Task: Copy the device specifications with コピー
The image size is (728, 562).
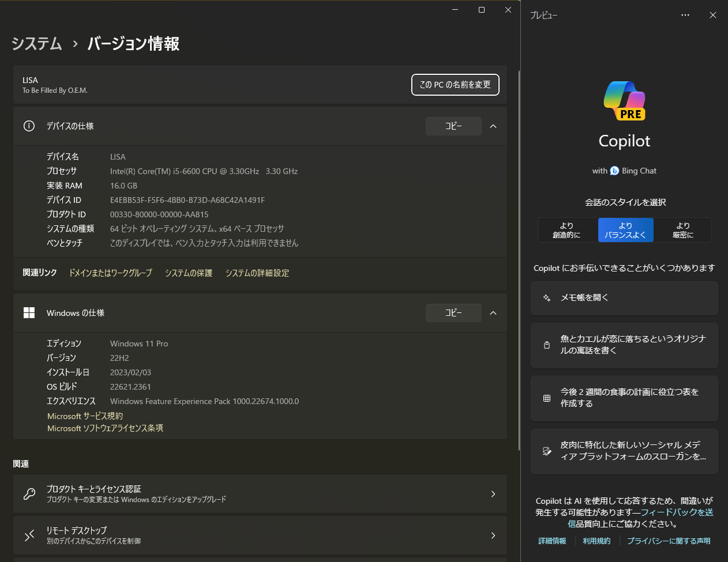Action: [453, 126]
